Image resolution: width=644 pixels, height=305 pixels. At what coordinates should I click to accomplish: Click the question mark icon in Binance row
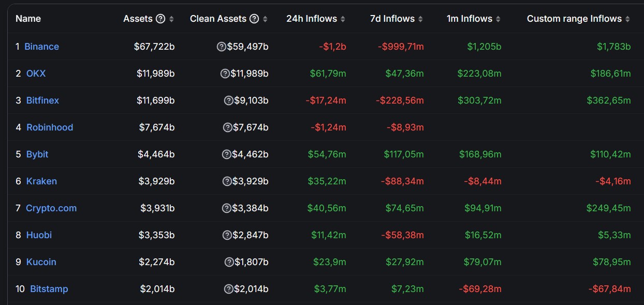point(222,47)
